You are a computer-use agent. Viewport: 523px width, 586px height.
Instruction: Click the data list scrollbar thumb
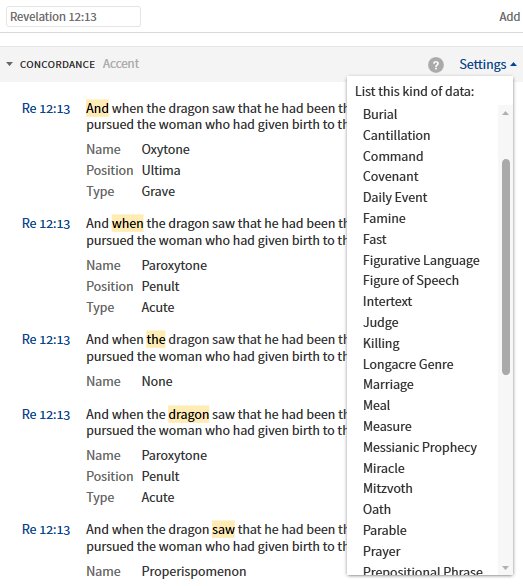(506, 267)
